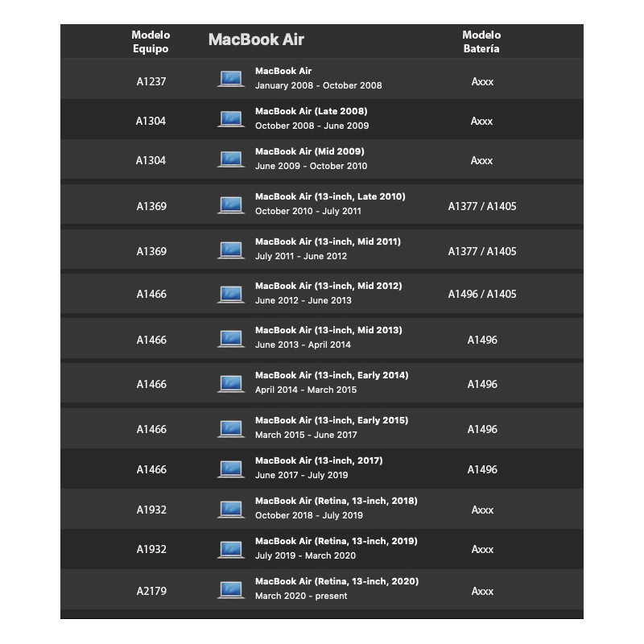Choose the laptop icon for 13-inch, Mid 2013
Viewport: 644px width, 644px height.
[x=231, y=338]
